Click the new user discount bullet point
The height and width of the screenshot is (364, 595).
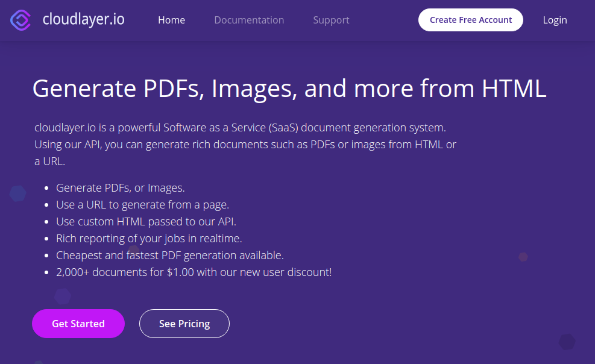tap(194, 272)
